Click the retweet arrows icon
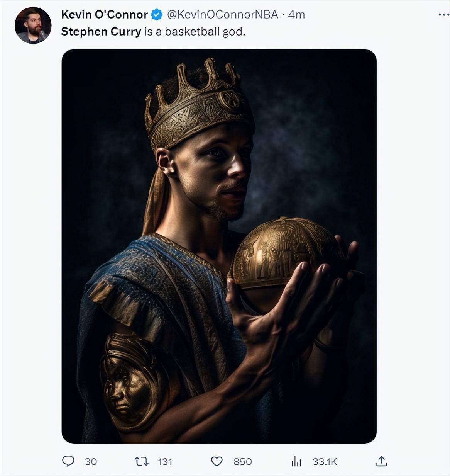This screenshot has width=450, height=476. pos(141,461)
